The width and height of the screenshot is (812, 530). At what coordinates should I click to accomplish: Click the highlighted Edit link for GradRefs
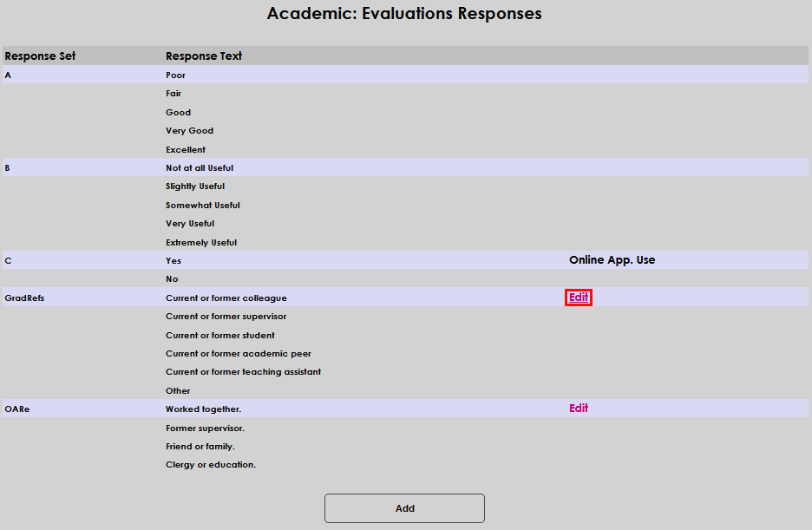tap(578, 298)
